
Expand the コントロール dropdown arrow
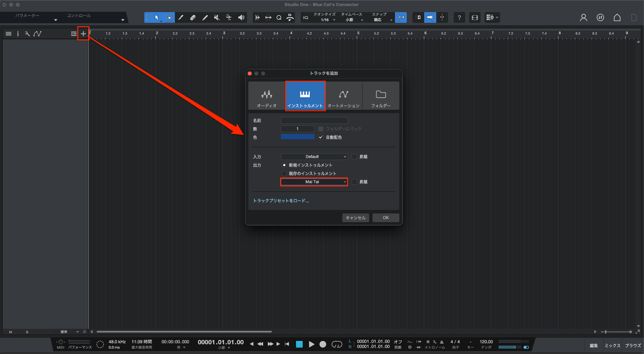pyautogui.click(x=123, y=20)
